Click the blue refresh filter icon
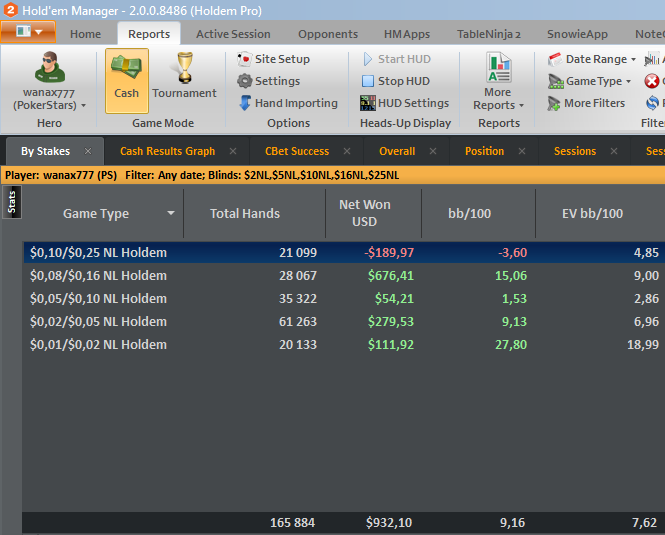The image size is (665, 535). point(652,103)
